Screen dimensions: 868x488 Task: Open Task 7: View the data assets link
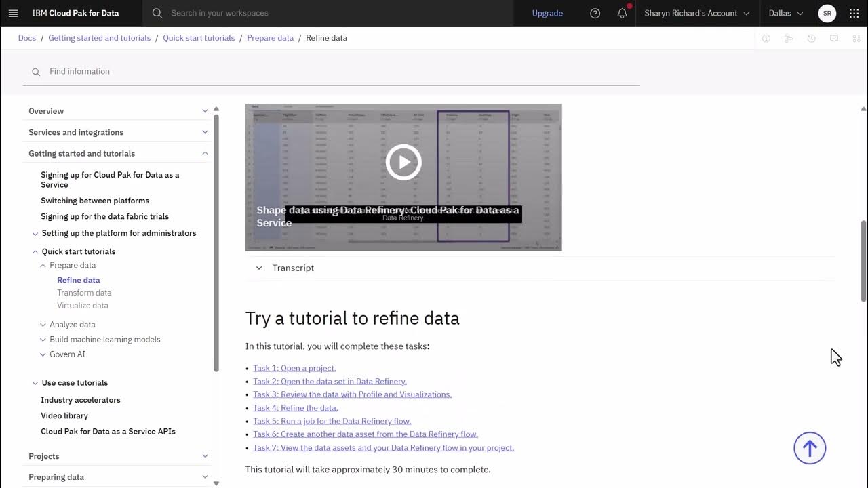click(x=383, y=447)
